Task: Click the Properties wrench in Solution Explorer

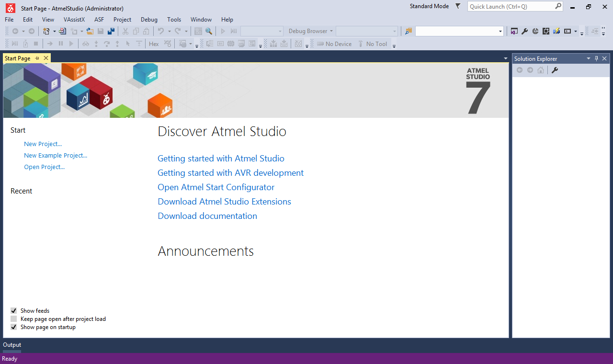Action: [x=555, y=70]
